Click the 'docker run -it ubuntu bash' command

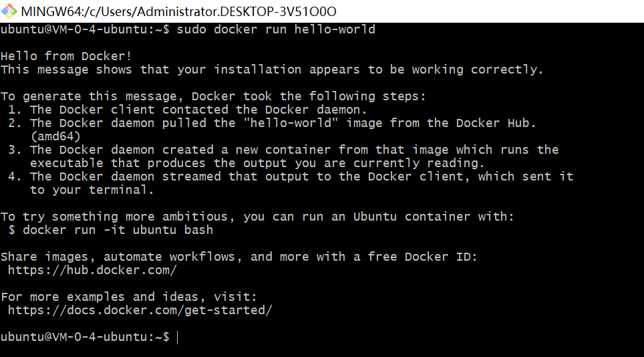(118, 230)
